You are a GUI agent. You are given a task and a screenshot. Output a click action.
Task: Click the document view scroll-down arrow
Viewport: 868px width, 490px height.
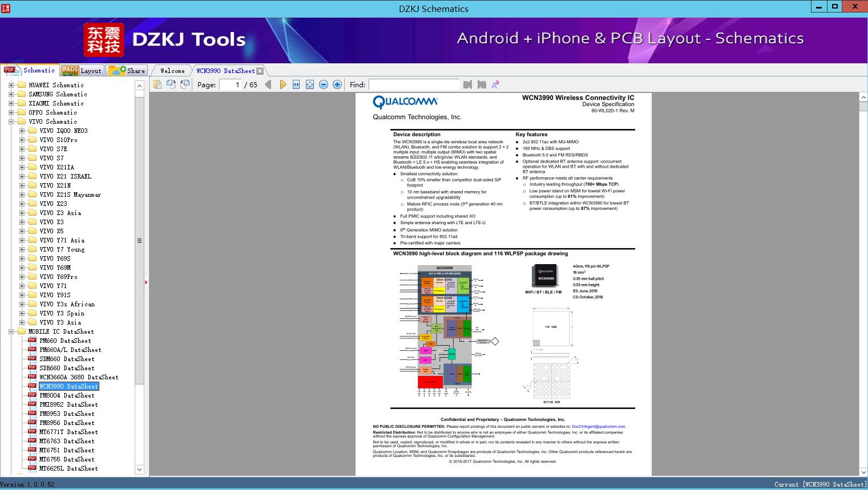click(863, 472)
